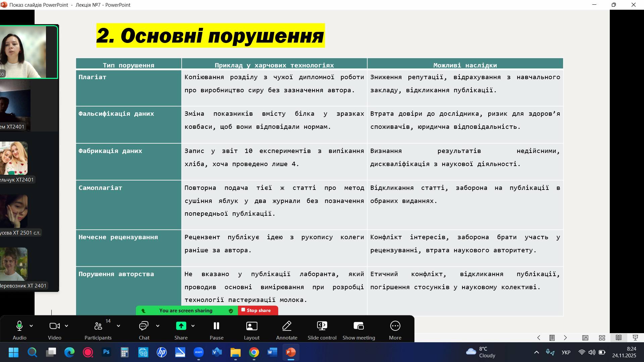This screenshot has height=362, width=644.
Task: Open the Layout options
Action: click(252, 329)
